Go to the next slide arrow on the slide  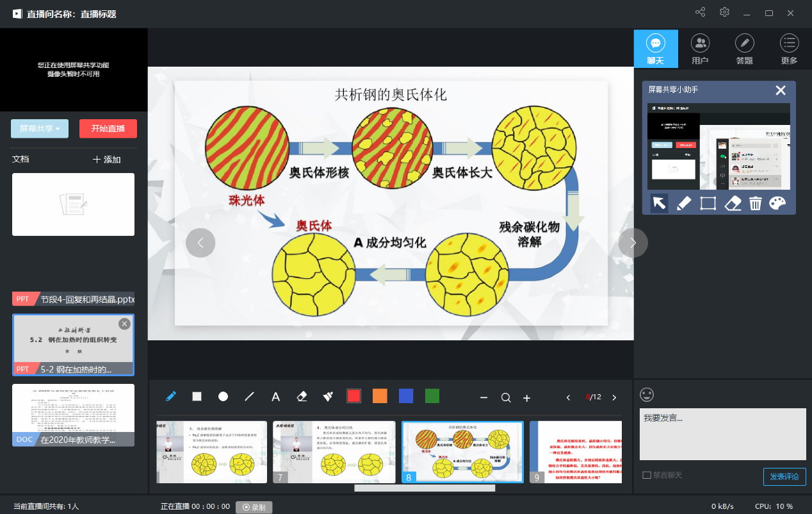[633, 243]
